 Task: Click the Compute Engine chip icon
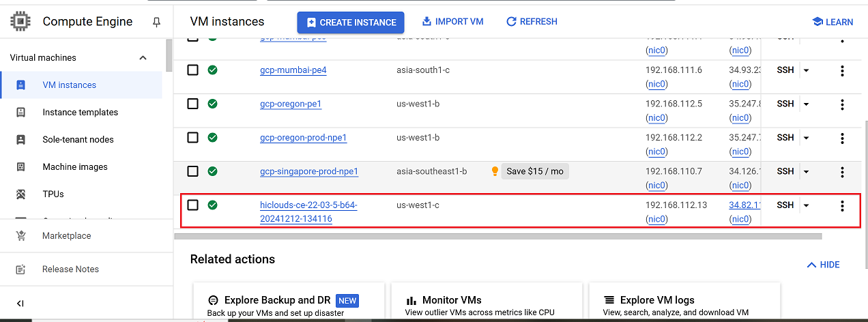[20, 22]
